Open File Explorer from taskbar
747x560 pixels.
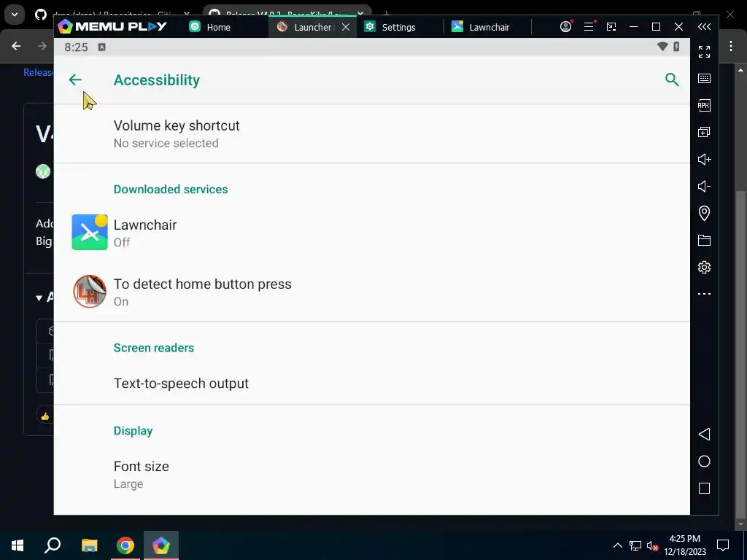coord(89,545)
